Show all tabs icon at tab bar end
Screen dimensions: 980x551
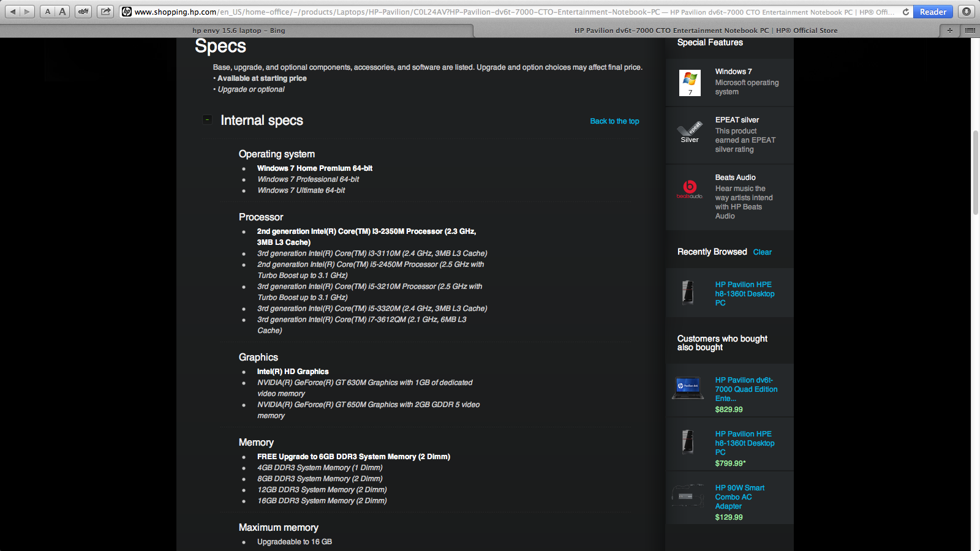(970, 30)
